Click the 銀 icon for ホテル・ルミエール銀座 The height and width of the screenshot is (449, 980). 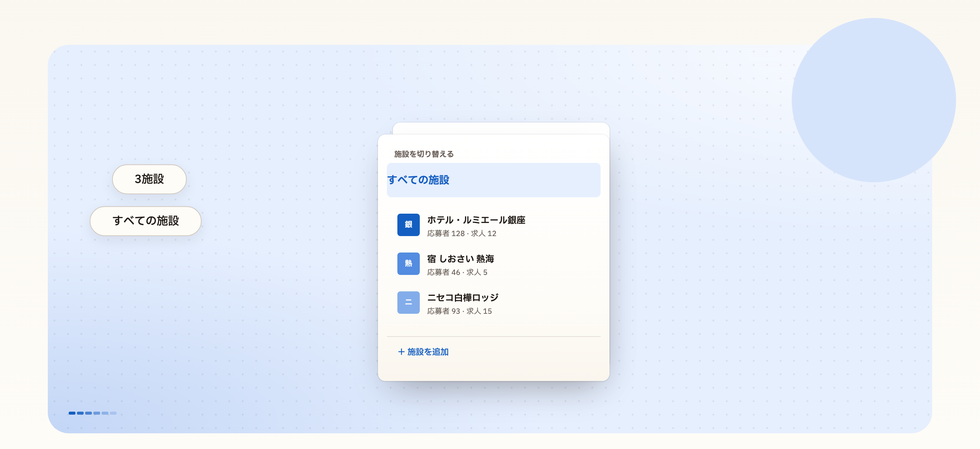click(x=408, y=224)
